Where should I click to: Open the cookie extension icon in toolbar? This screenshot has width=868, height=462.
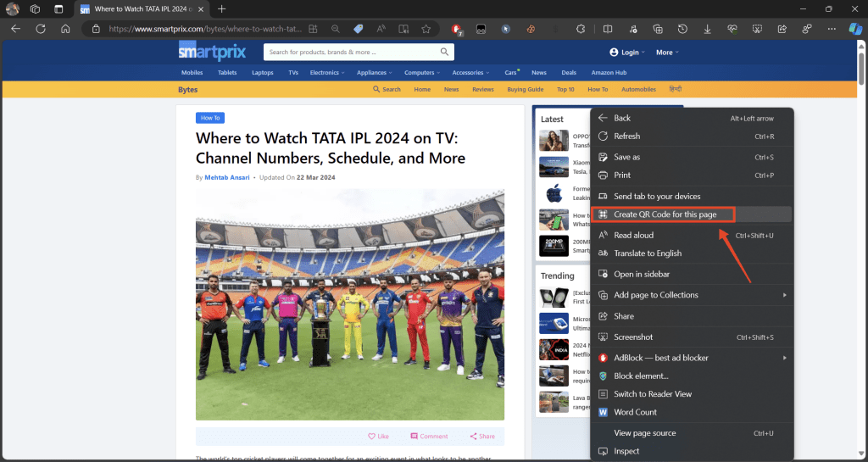pos(531,29)
